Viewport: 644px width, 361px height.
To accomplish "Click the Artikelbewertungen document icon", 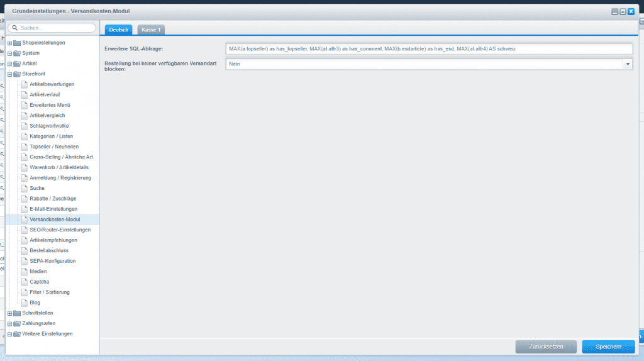I will [x=24, y=84].
